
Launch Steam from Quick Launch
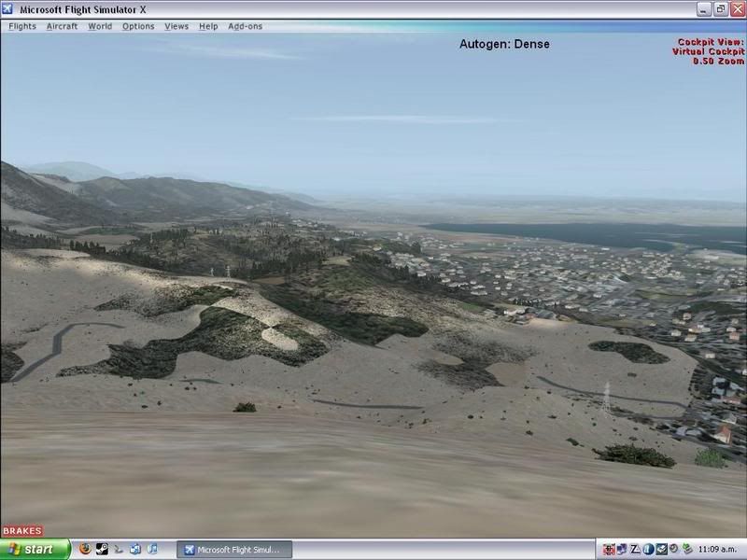102,550
